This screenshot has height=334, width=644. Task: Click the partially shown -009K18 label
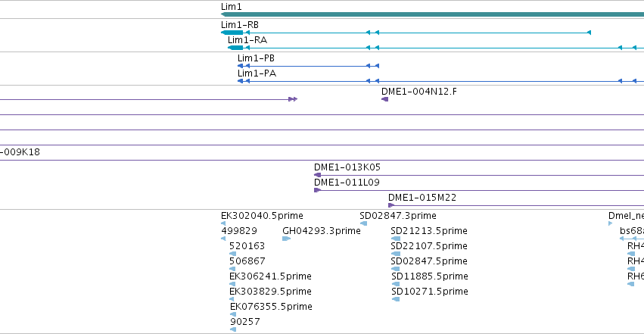coord(20,152)
